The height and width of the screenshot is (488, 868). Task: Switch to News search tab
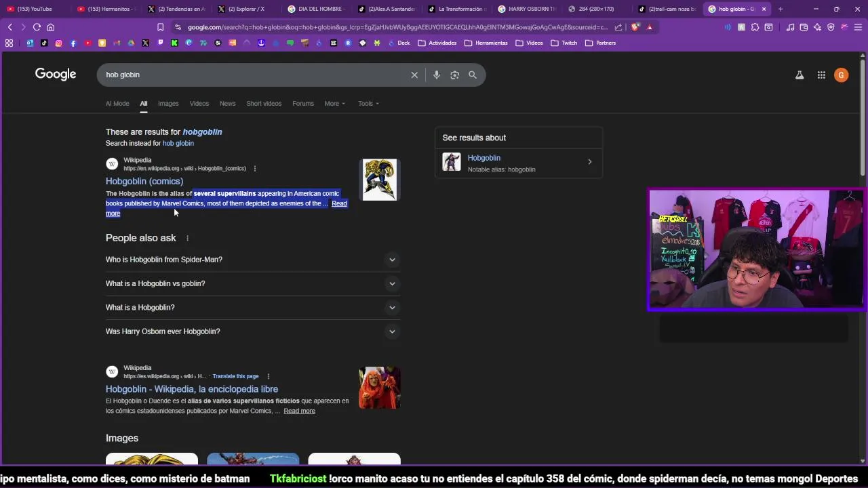(227, 104)
